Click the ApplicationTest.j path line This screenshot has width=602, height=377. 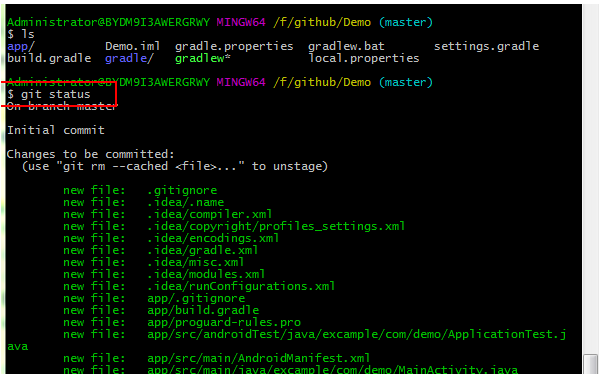click(315, 334)
